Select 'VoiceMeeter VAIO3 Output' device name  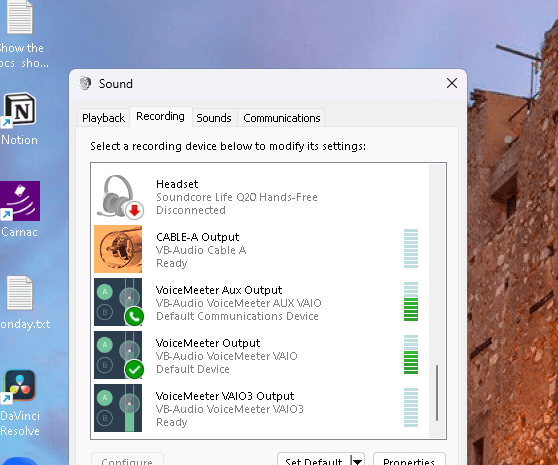[225, 396]
